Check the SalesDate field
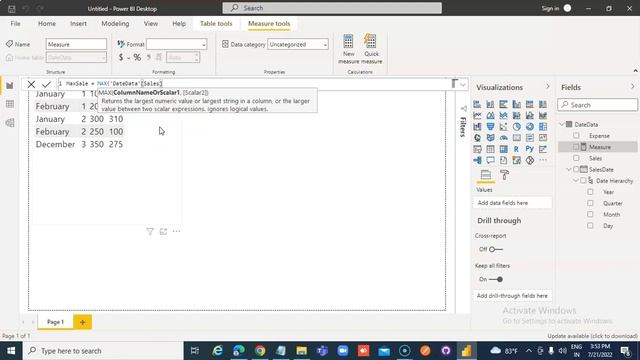The height and width of the screenshot is (360, 640). coord(576,169)
